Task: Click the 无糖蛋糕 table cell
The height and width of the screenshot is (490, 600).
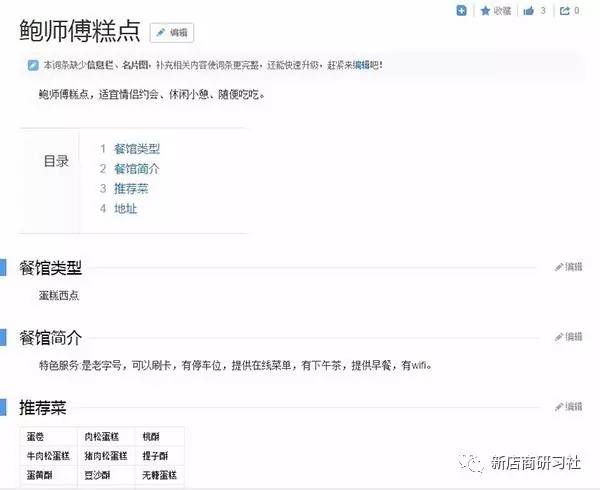Action: coord(160,475)
